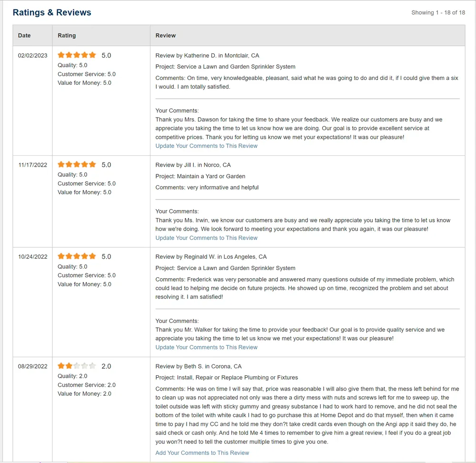Click 'Project: Maintain a Yard or Garden' text
Viewport: 476px width, 463px height.
pos(200,176)
